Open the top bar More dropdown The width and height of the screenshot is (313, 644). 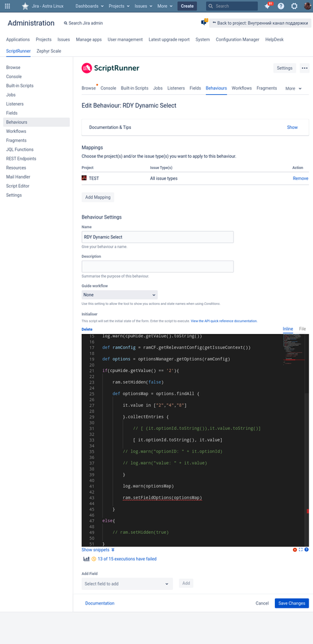click(165, 6)
